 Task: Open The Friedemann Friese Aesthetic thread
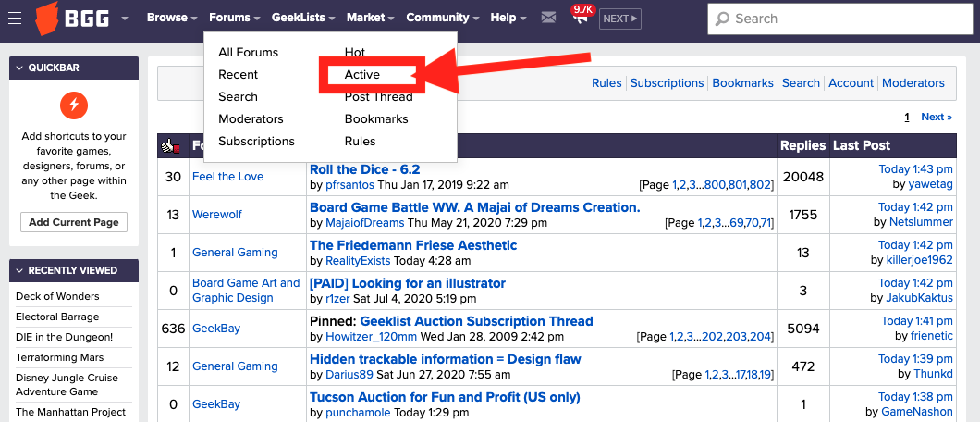(413, 245)
